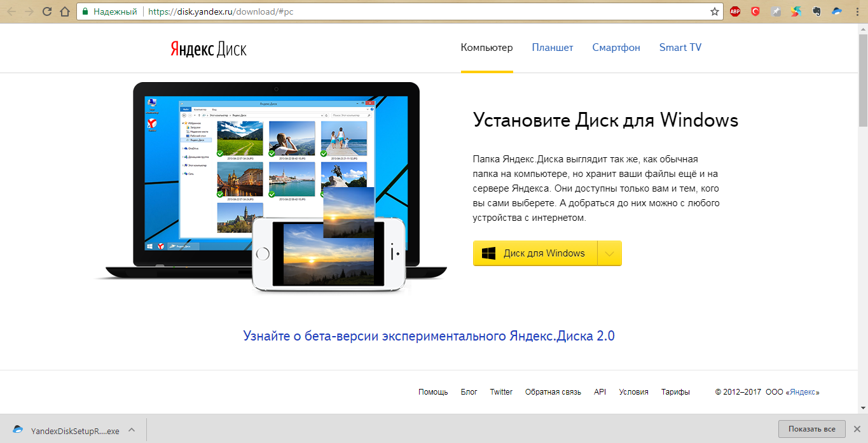Select the Компьютер tab
868x443 pixels.
[x=486, y=48]
